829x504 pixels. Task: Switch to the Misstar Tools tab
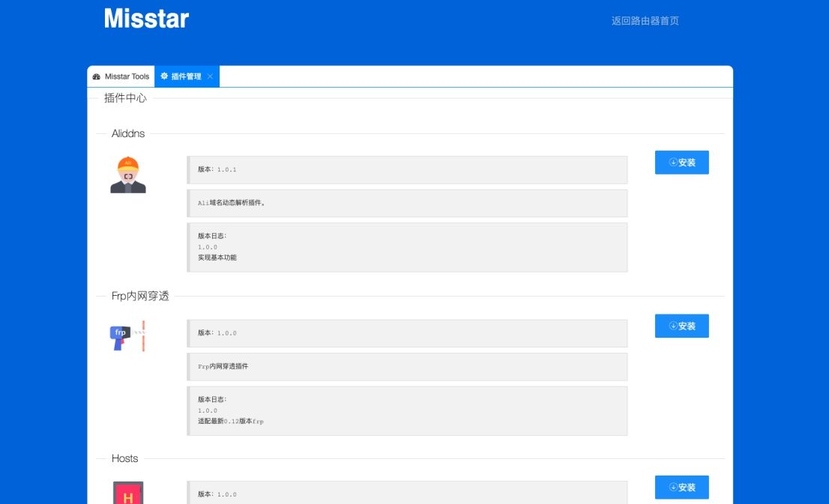[121, 76]
